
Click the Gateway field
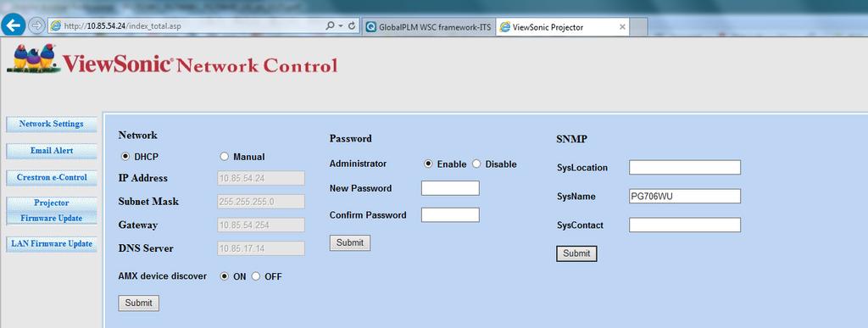pos(261,225)
